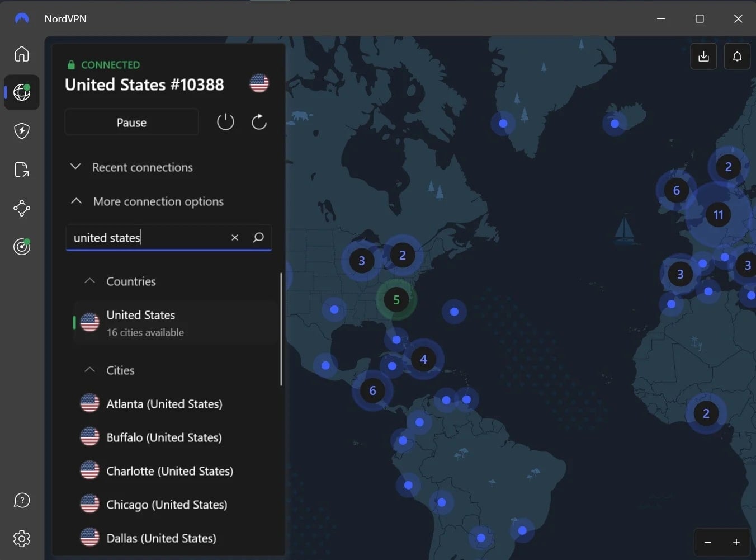Disconnect using the power icon
Image resolution: width=756 pixels, height=560 pixels.
[225, 121]
